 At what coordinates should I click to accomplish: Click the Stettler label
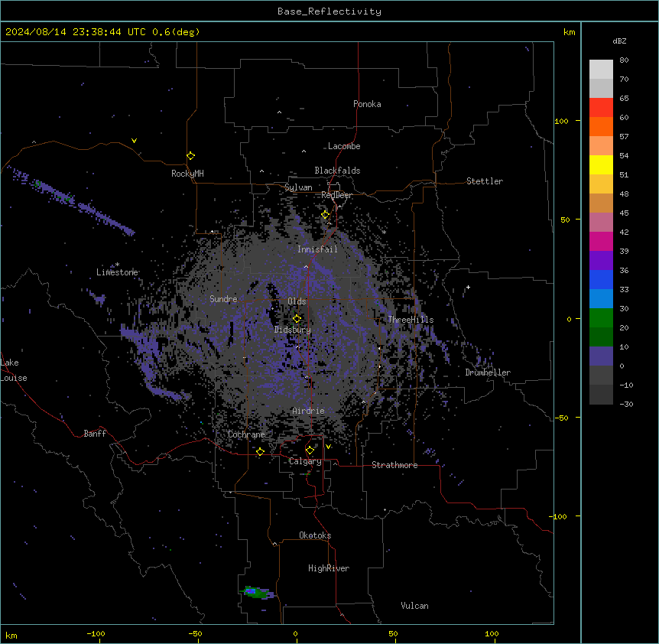[x=485, y=181]
